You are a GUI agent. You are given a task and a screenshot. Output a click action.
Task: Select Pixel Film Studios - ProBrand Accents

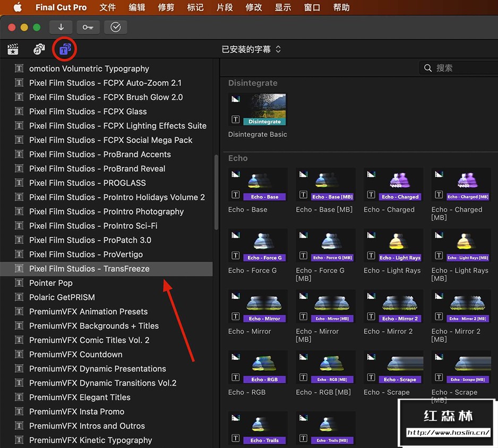tap(106, 154)
